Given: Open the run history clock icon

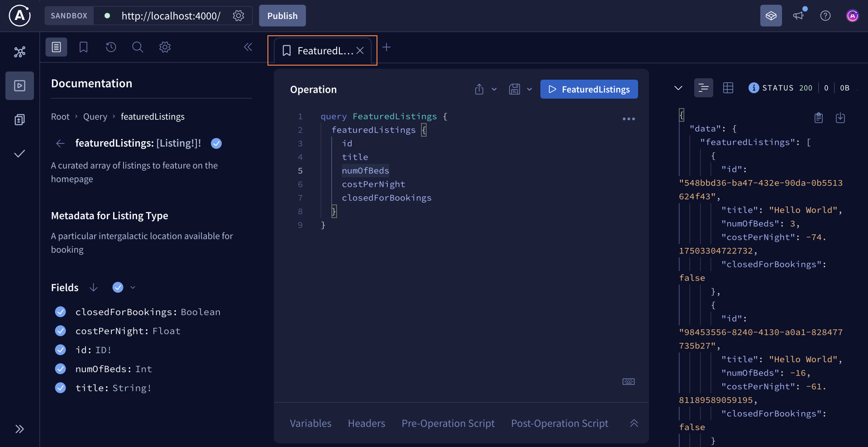Looking at the screenshot, I should (111, 47).
